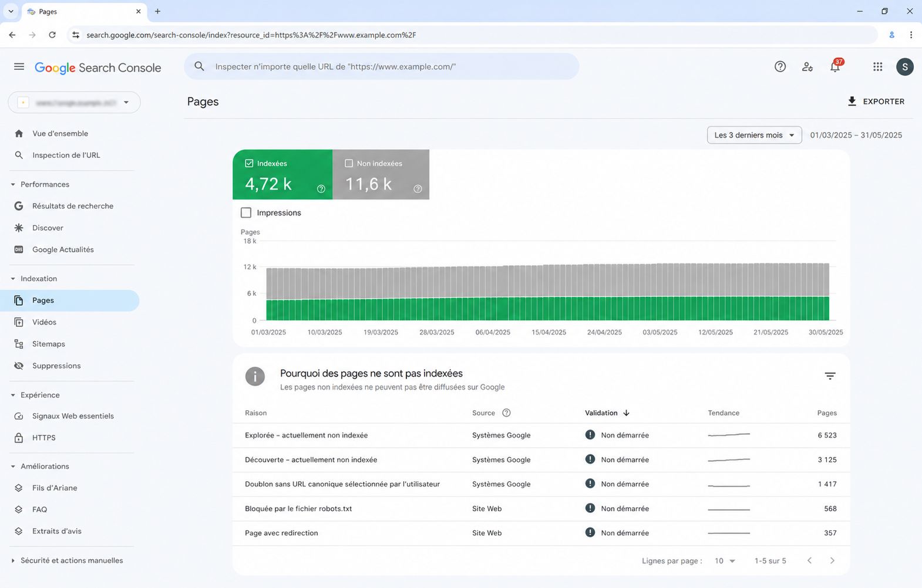Click the tab search arrow in the tab strip
The image size is (922, 588).
pos(11,11)
